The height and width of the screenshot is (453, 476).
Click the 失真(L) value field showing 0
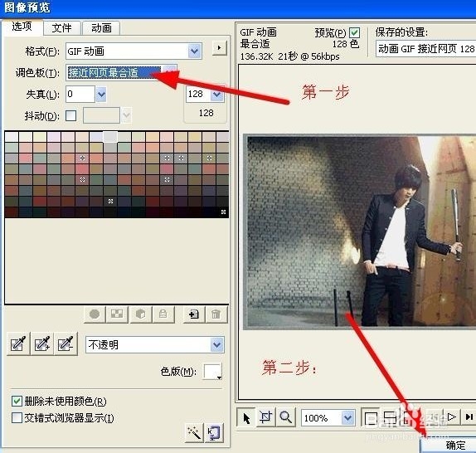click(x=80, y=94)
